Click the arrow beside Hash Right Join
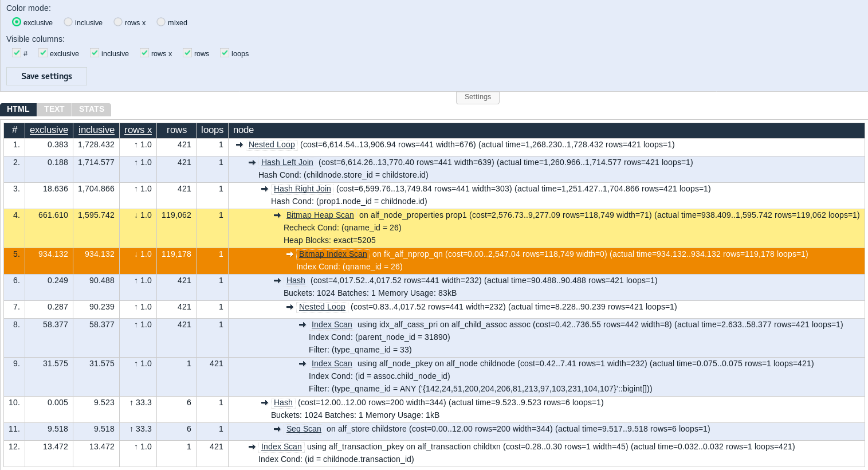Viewport: 868px width, 470px height. coord(265,189)
